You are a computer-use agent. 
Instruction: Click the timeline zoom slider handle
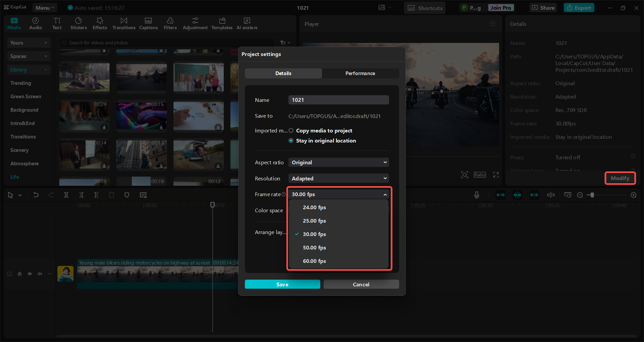[592, 195]
